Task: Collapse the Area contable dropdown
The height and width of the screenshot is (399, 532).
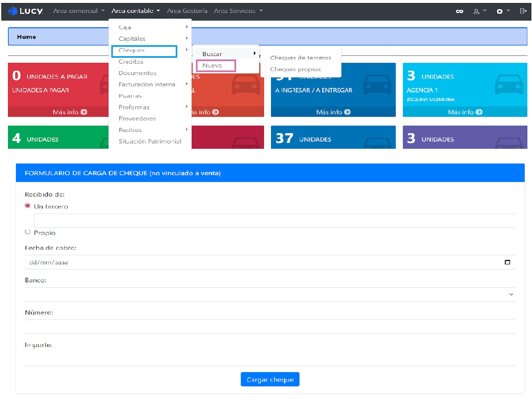Action: 136,11
